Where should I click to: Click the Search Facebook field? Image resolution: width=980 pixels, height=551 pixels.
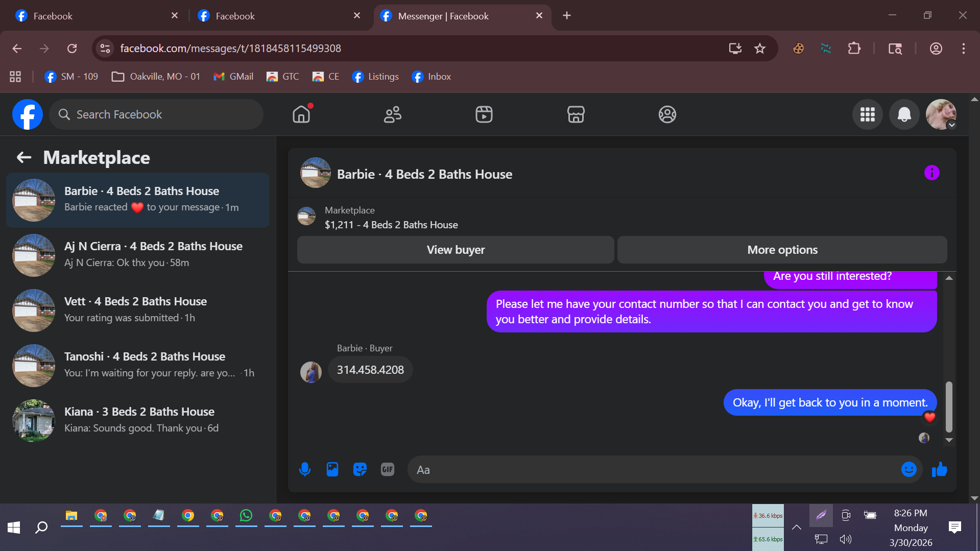pos(156,114)
